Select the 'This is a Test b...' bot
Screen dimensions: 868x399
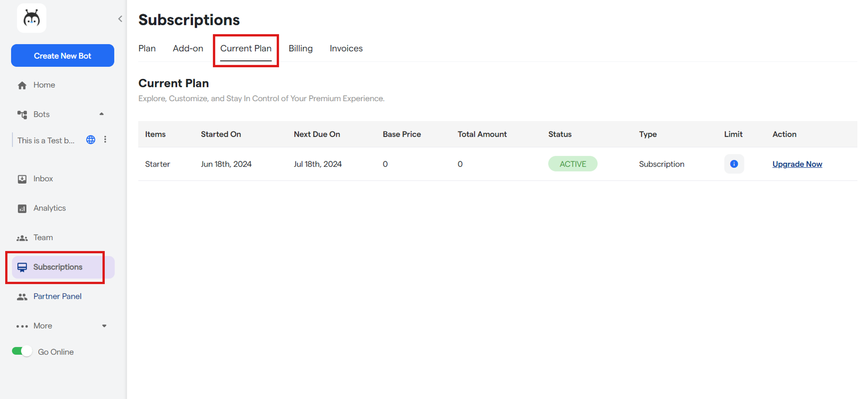(x=46, y=140)
